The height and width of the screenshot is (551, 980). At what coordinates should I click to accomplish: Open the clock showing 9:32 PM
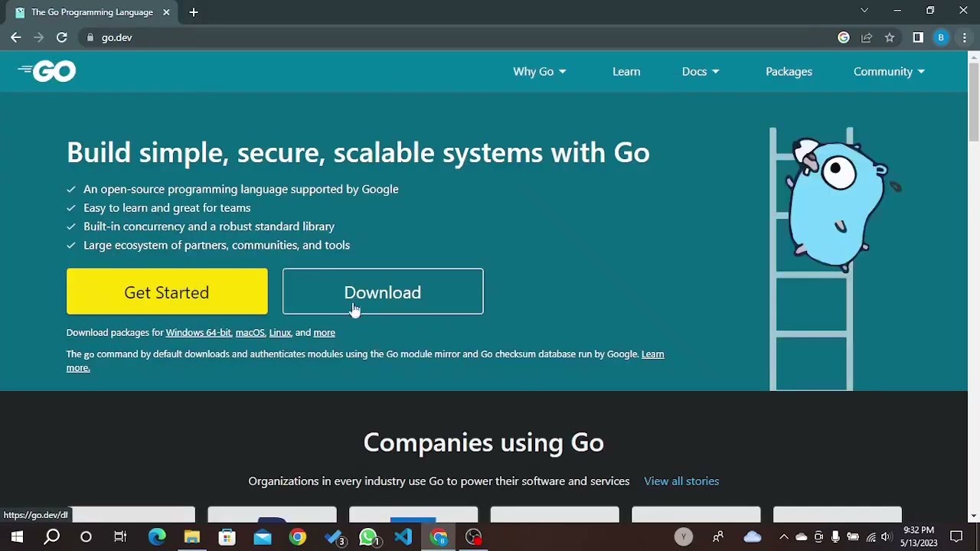[919, 536]
